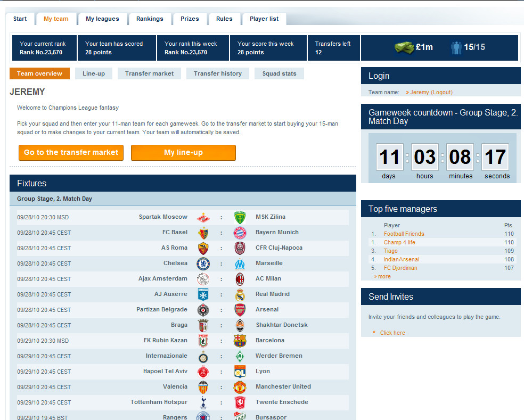Click the Bursaspor team name
This screenshot has width=524, height=420.
coord(271,417)
